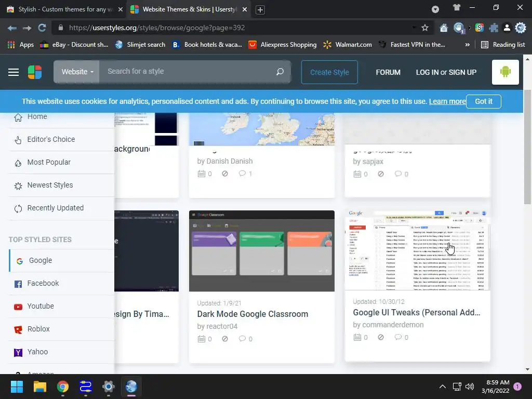The image size is (532, 399).
Task: Open Windows Start menu
Action: coord(17,387)
